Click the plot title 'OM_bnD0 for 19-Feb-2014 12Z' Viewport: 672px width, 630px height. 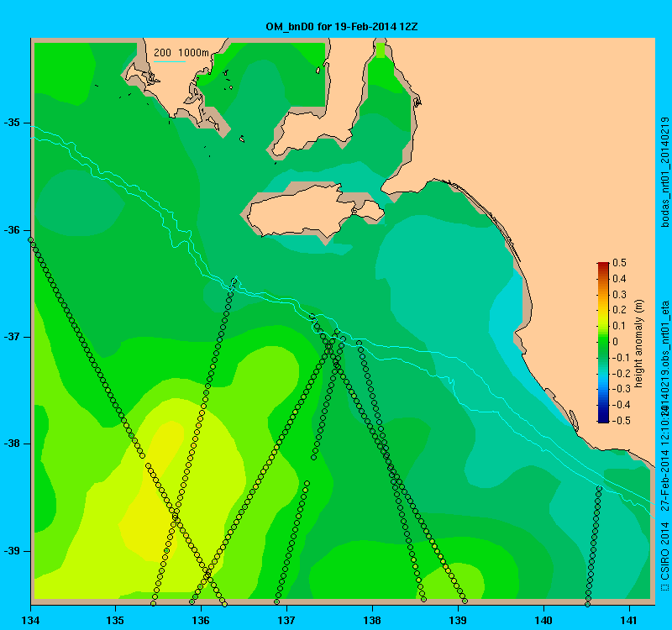(342, 27)
